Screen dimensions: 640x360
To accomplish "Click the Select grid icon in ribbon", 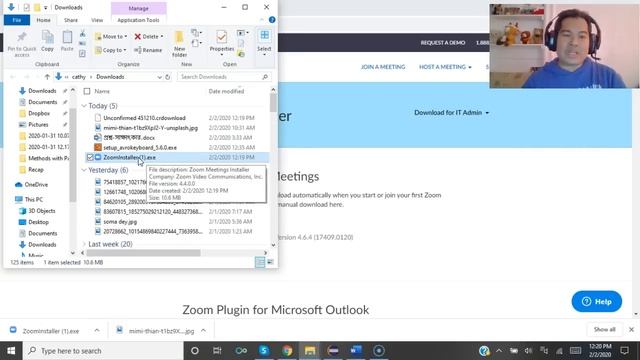I will point(264,36).
